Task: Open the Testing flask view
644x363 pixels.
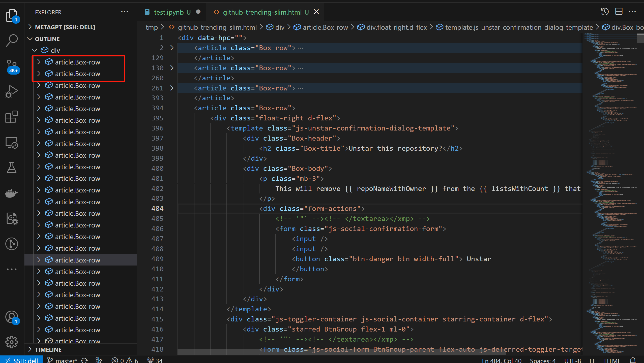Action: (x=12, y=168)
